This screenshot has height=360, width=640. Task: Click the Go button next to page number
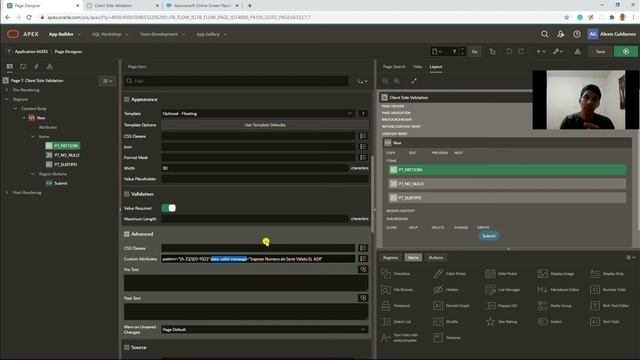point(474,51)
